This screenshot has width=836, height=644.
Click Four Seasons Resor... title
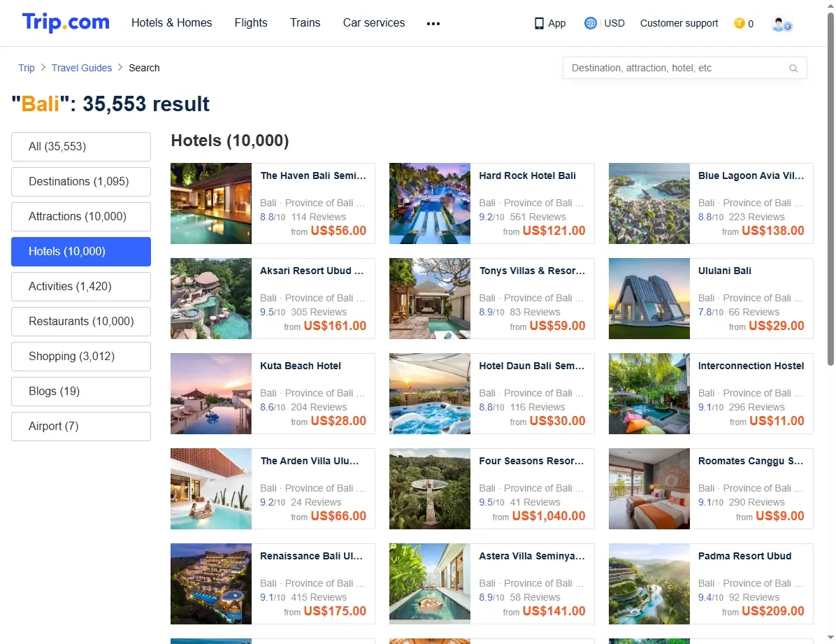click(531, 461)
